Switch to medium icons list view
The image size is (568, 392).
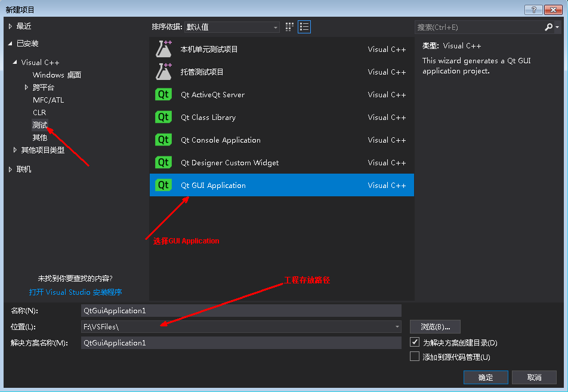(x=304, y=27)
